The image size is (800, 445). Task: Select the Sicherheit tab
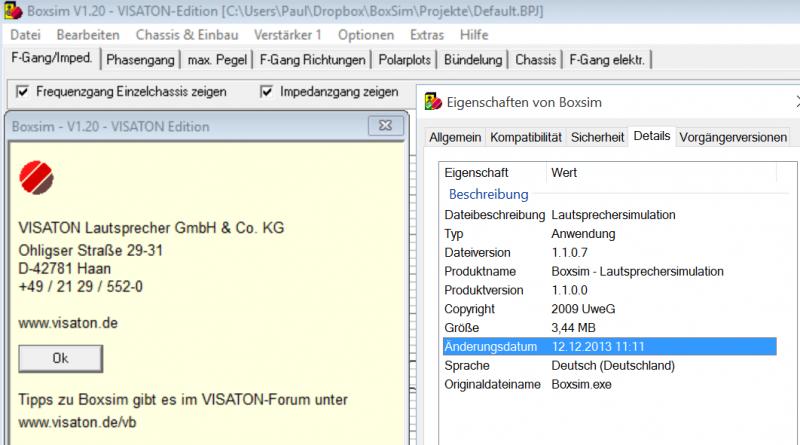[597, 137]
